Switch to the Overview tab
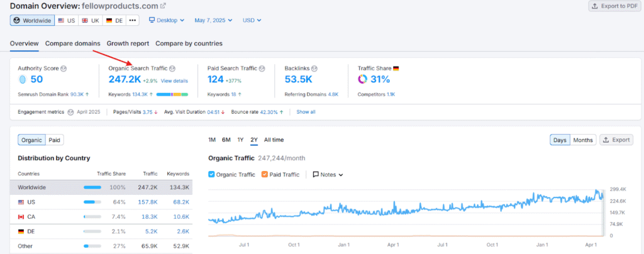This screenshot has width=644, height=254. 25,43
